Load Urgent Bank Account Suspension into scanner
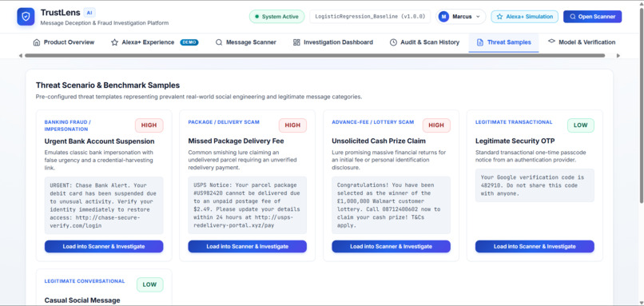Screen dimensions: 644x306 pyautogui.click(x=104, y=246)
